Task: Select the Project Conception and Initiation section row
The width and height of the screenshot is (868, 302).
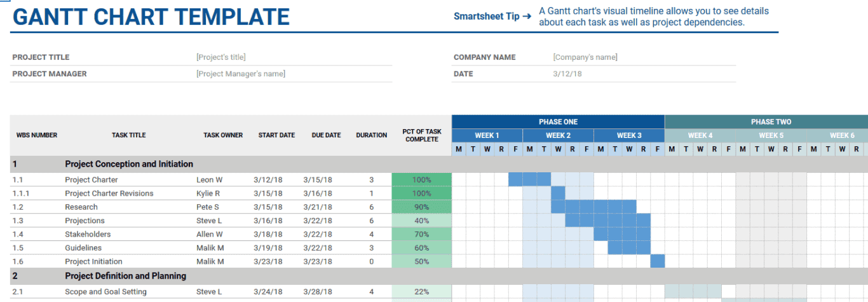Action: pyautogui.click(x=129, y=164)
